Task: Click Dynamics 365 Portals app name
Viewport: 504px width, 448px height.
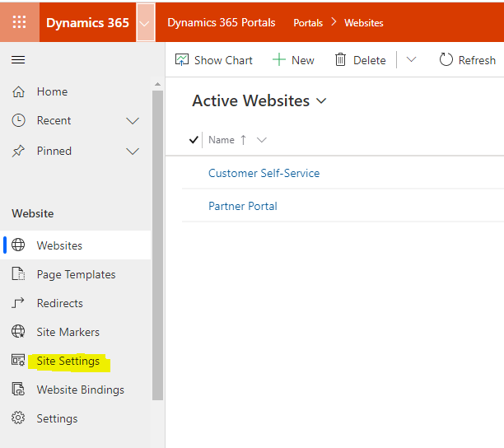Action: (x=222, y=22)
